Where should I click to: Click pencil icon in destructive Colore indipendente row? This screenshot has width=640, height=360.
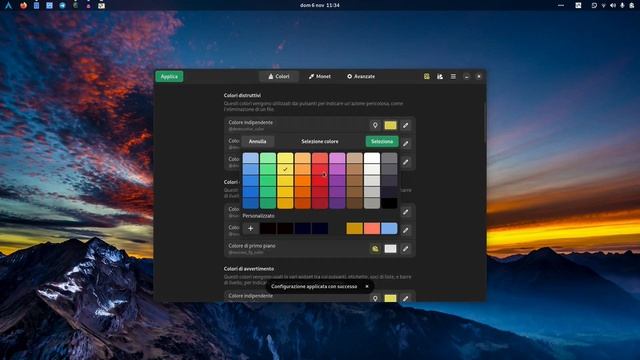click(x=405, y=125)
